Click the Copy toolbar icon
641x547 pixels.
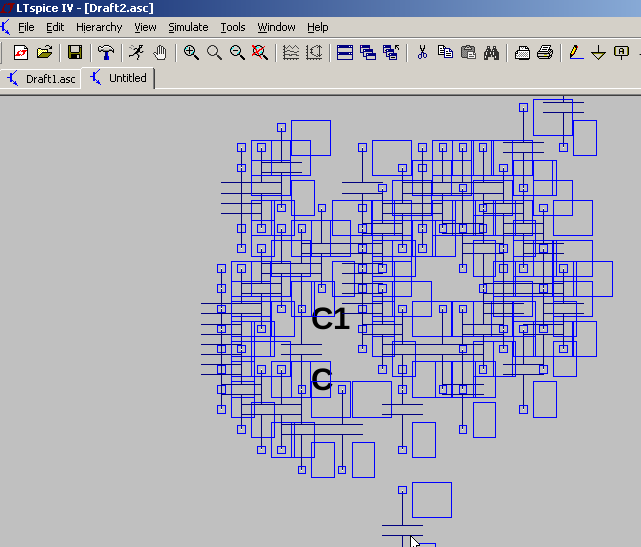[x=445, y=53]
